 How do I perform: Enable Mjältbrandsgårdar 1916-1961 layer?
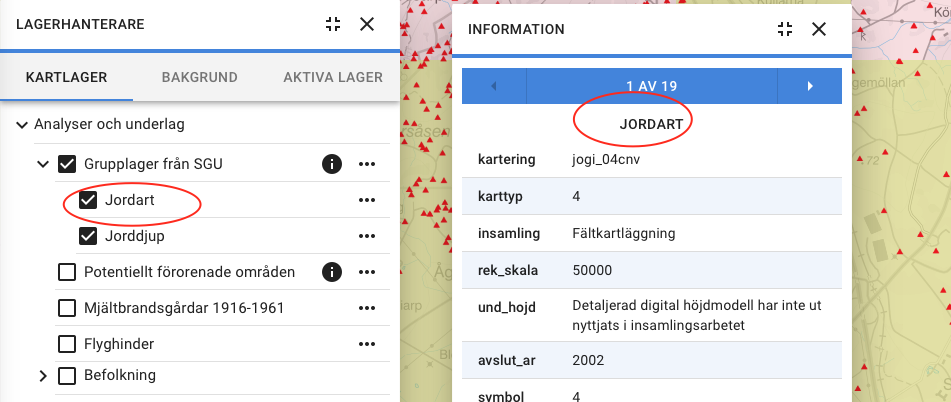click(67, 308)
